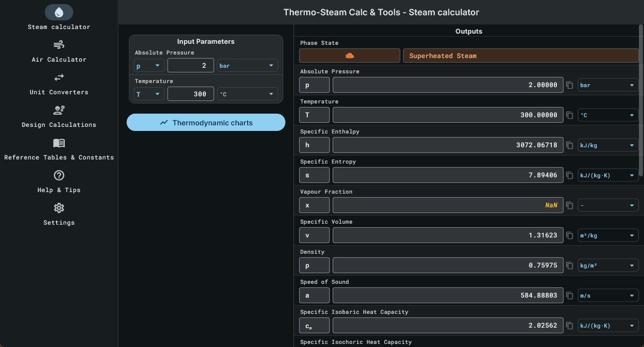Copy the Temperature output value
The width and height of the screenshot is (644, 347).
tap(570, 115)
